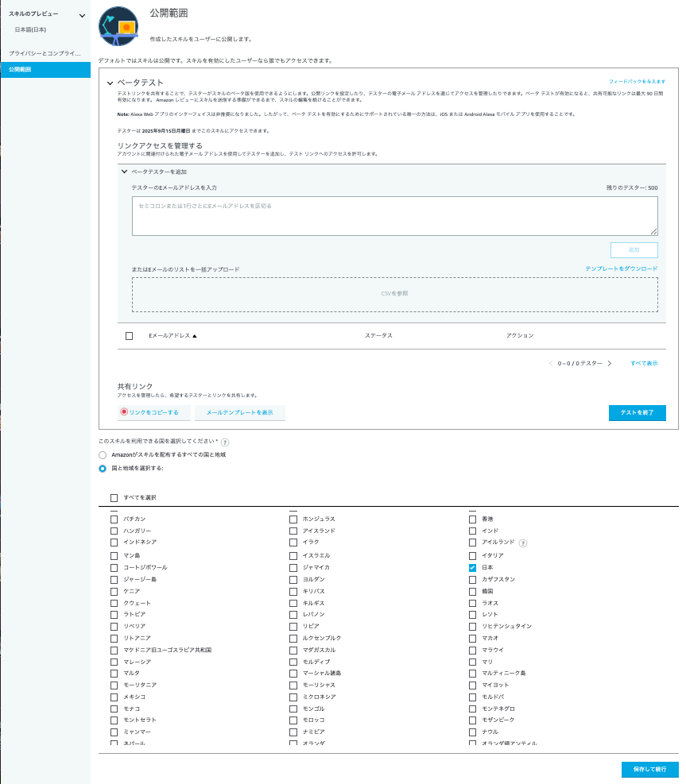Select the Amazonがスキルを配布するすべての国と地域 radio button
The width and height of the screenshot is (686, 784).
click(x=101, y=454)
